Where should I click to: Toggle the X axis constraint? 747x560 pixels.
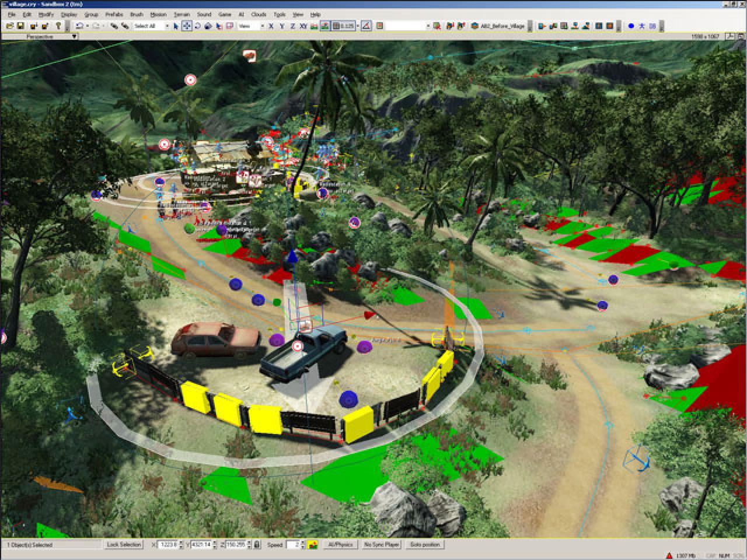click(271, 26)
